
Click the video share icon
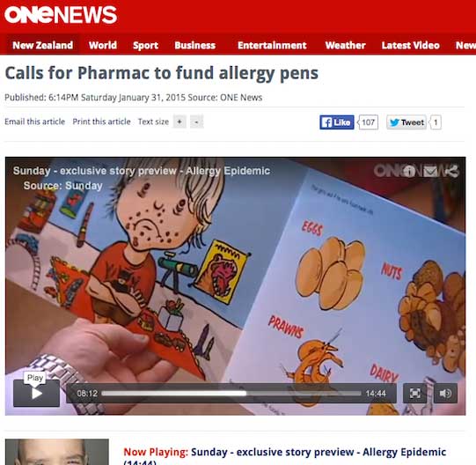click(x=452, y=172)
